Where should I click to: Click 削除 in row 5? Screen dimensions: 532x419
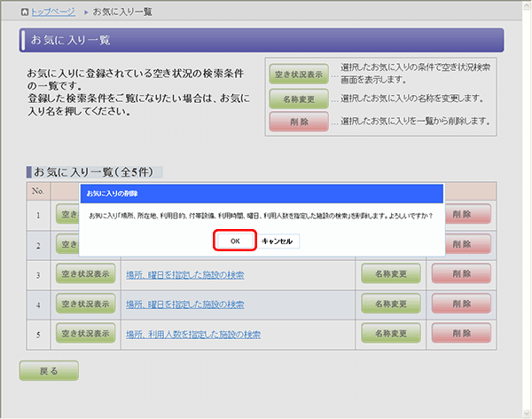461,334
